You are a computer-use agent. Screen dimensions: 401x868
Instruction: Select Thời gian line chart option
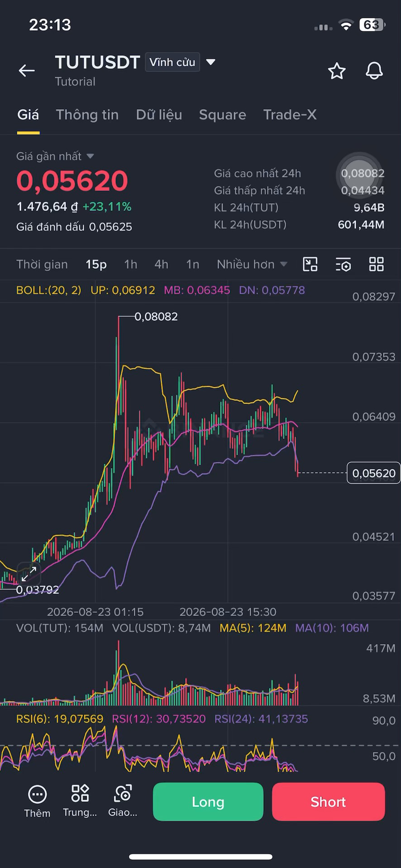click(42, 264)
